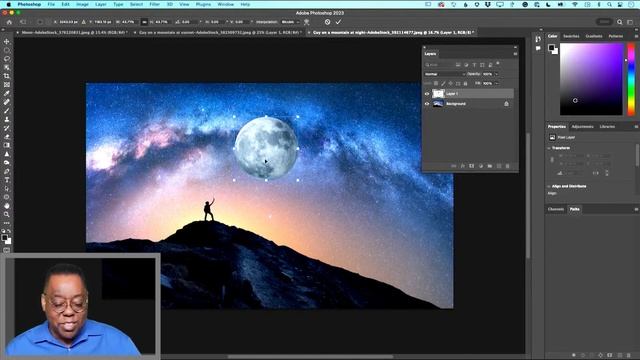This screenshot has width=640, height=360.
Task: Toggle the maintain aspect ratio link
Action: 144,22
